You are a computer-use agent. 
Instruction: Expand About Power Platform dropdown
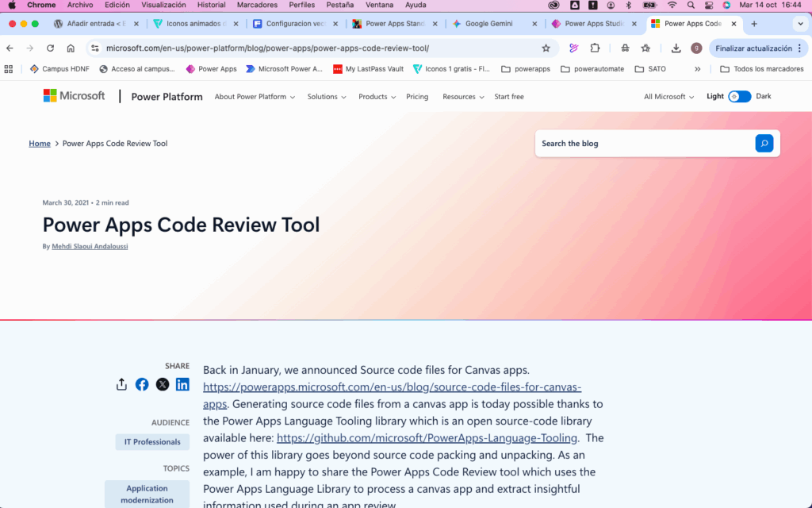pyautogui.click(x=255, y=97)
